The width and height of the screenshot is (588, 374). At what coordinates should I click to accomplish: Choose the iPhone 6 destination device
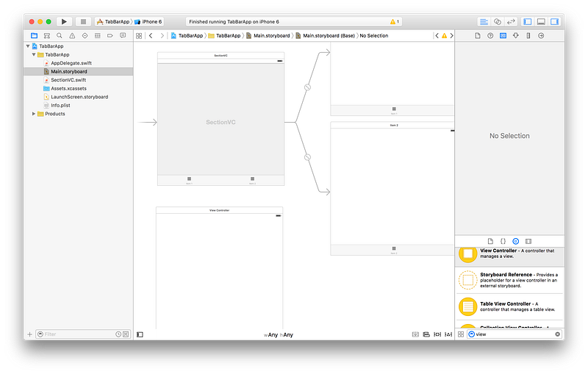click(148, 22)
